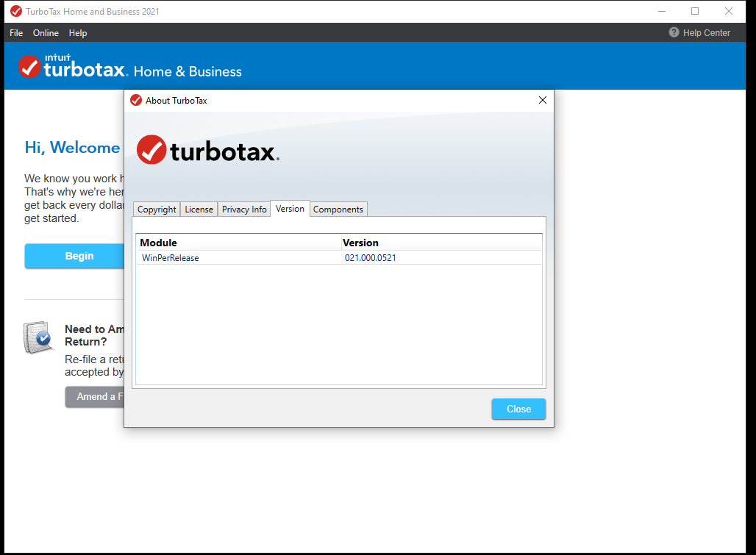Maximize the TurboTax main window

[x=695, y=11]
